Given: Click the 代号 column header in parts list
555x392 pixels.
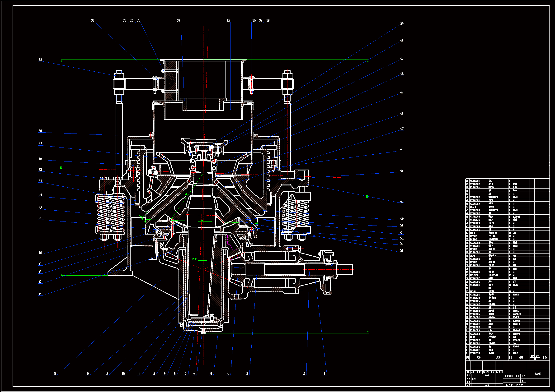Looking at the screenshot, I should [479, 357].
